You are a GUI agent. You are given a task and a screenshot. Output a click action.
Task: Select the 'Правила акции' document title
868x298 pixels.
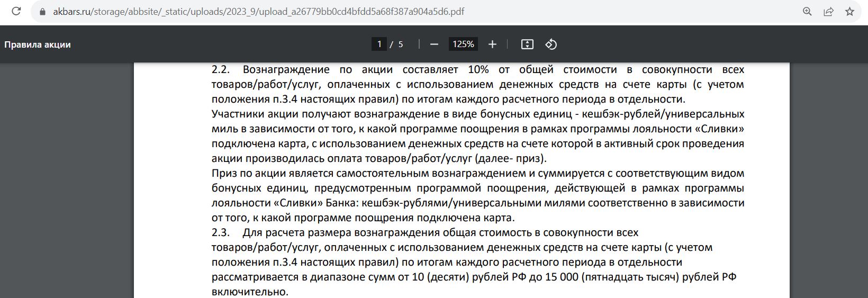pyautogui.click(x=38, y=44)
